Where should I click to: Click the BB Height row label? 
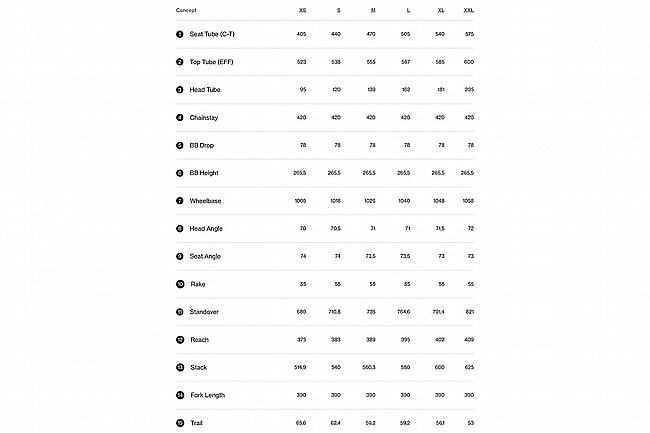click(x=204, y=173)
